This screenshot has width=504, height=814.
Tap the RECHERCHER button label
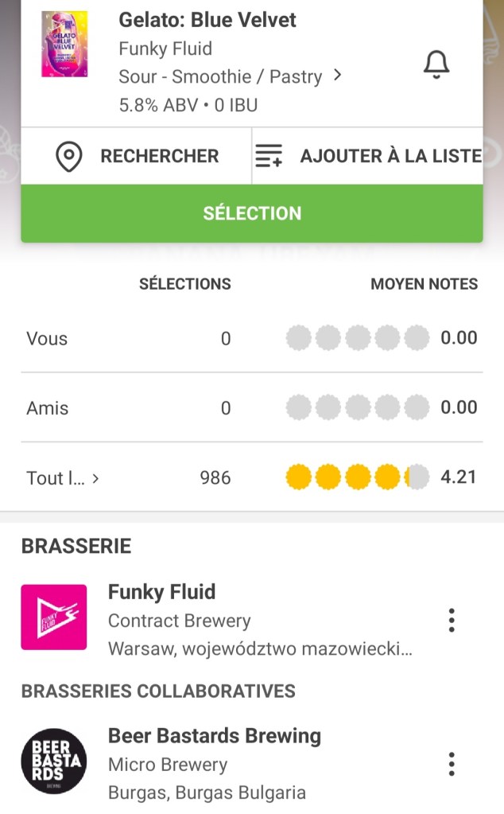click(x=159, y=157)
